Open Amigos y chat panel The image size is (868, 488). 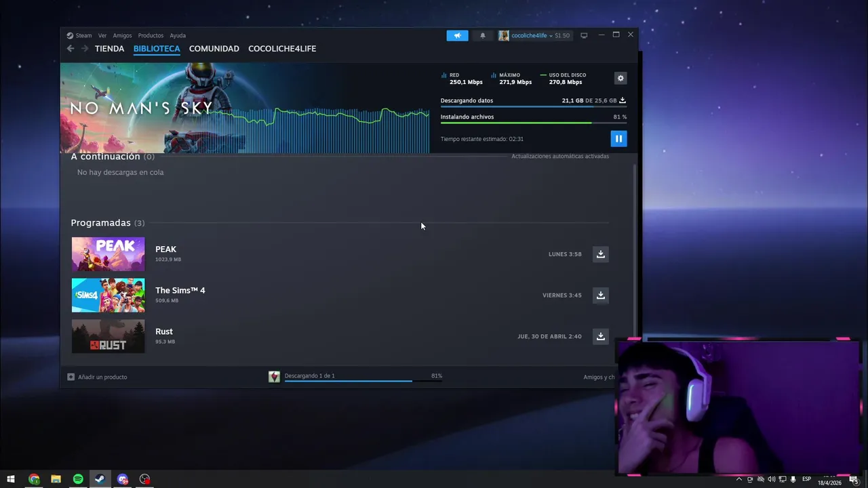(x=599, y=377)
